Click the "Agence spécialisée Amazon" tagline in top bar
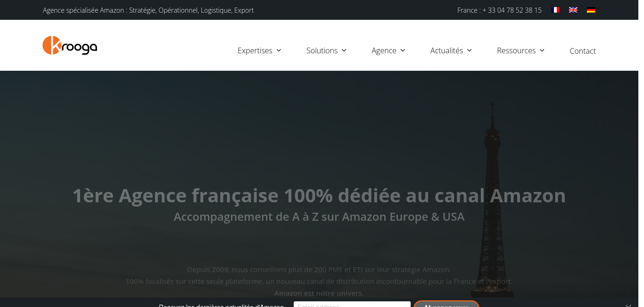Image resolution: width=644 pixels, height=307 pixels. 149,10
